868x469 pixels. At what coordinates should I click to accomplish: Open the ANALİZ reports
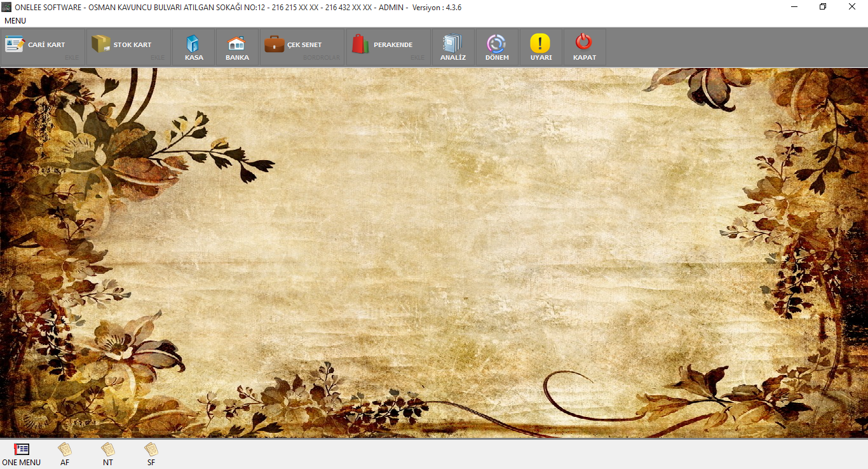(452, 48)
